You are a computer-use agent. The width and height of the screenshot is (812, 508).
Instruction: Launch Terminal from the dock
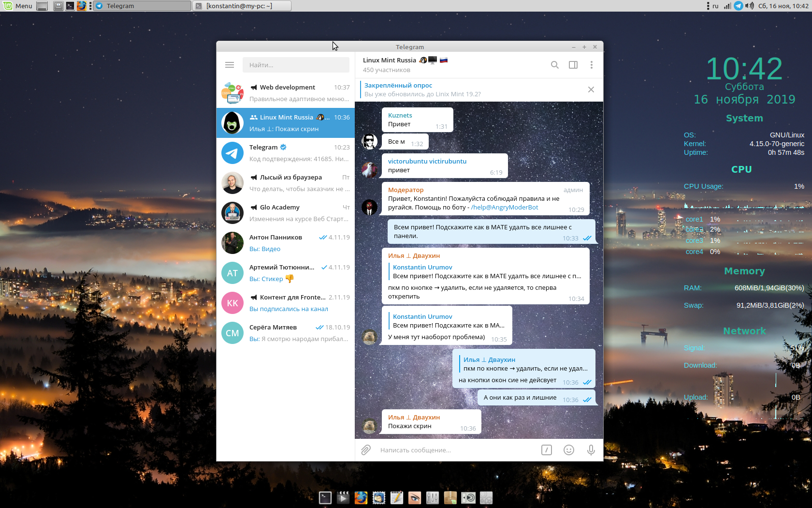pos(325,497)
